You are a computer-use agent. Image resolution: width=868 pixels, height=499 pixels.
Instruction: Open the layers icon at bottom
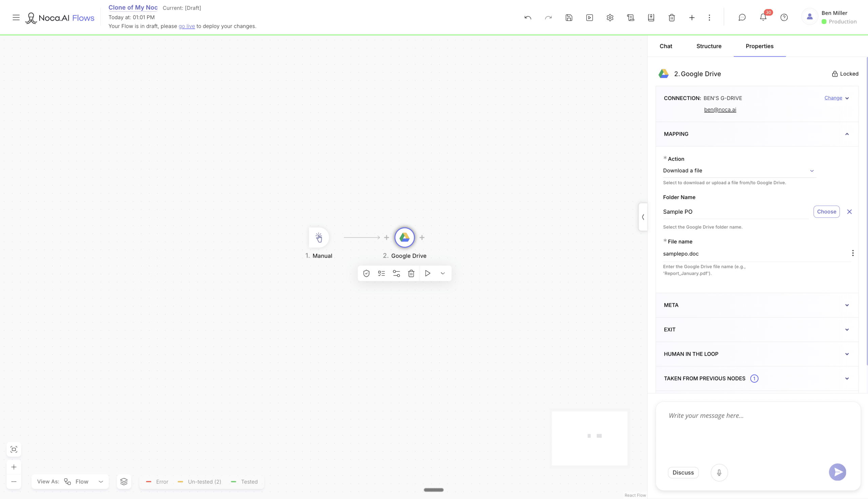click(124, 481)
